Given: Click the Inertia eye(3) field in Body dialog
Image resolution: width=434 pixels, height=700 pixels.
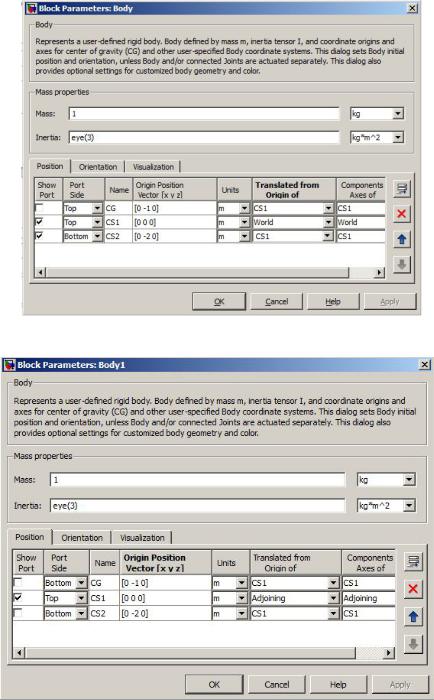Looking at the screenshot, I should click(x=204, y=138).
